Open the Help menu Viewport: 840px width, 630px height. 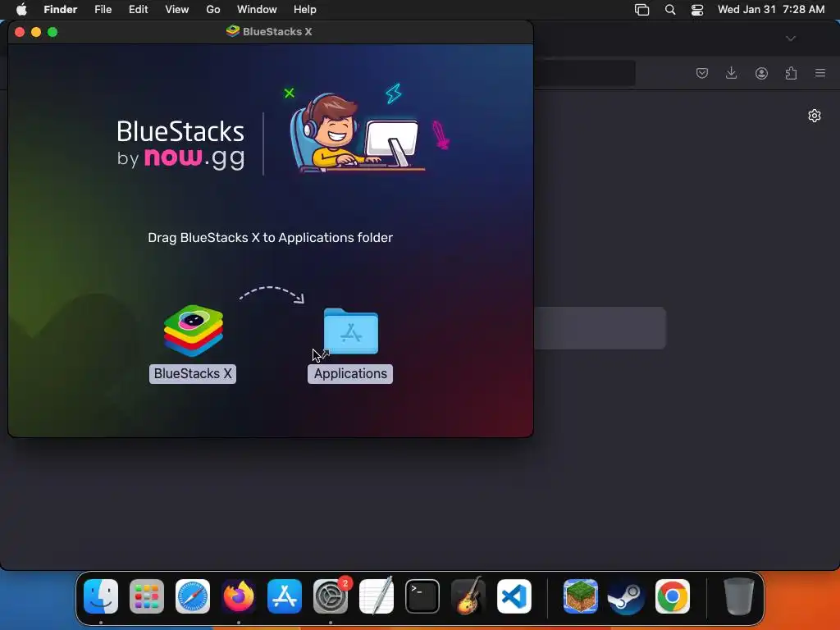point(305,10)
